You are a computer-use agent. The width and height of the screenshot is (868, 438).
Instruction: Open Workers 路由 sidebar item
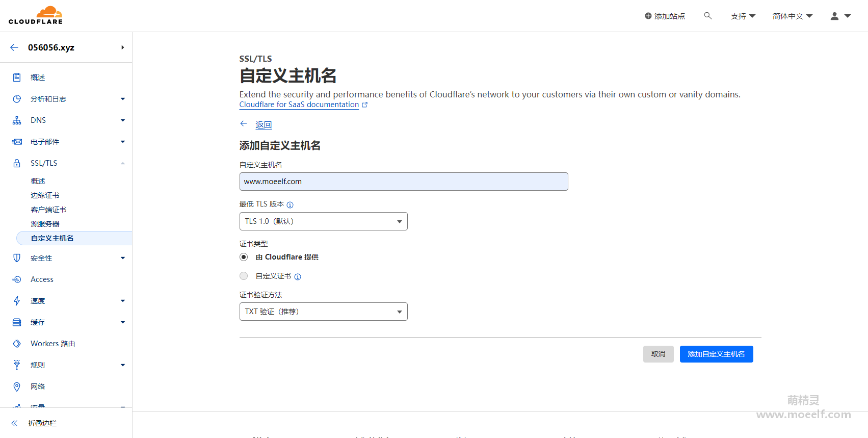point(53,344)
